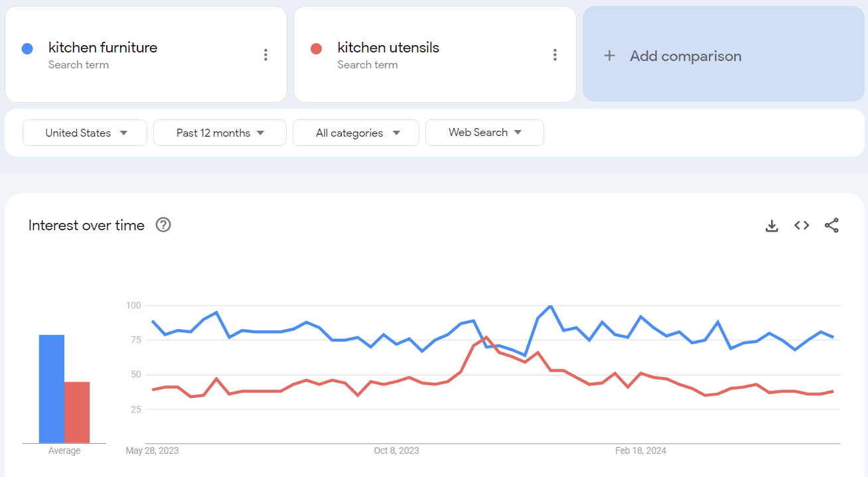Click plus icon in Add comparison
Viewport: 868px width, 477px height.
pyautogui.click(x=609, y=56)
